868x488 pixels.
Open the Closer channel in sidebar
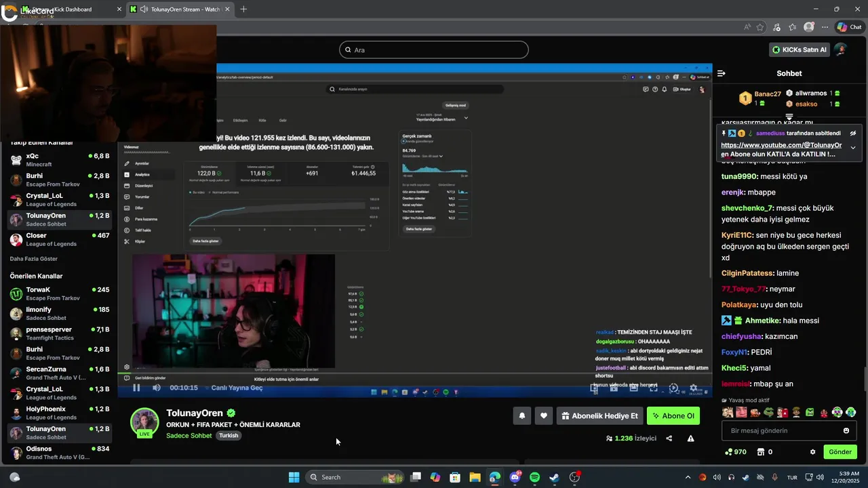(x=60, y=239)
